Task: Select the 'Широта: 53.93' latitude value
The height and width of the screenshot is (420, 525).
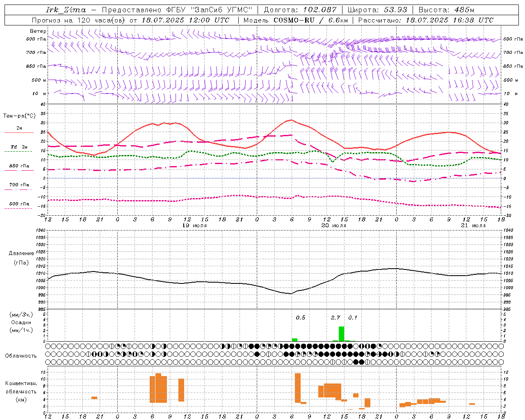Action: click(377, 10)
